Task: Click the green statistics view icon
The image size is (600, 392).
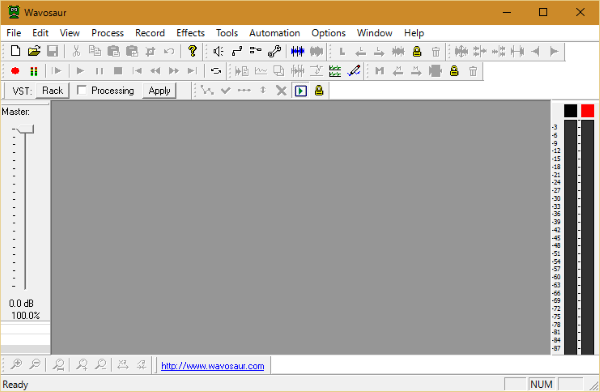Action: point(335,71)
